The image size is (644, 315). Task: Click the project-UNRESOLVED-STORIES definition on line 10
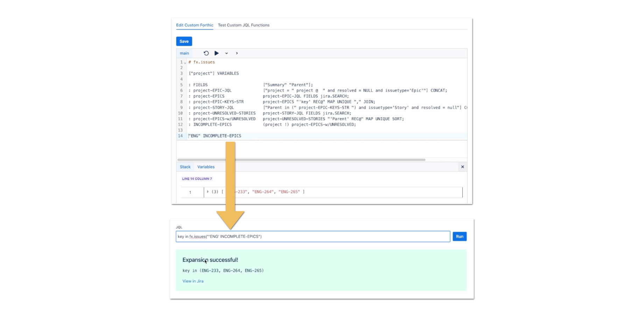pos(224,113)
